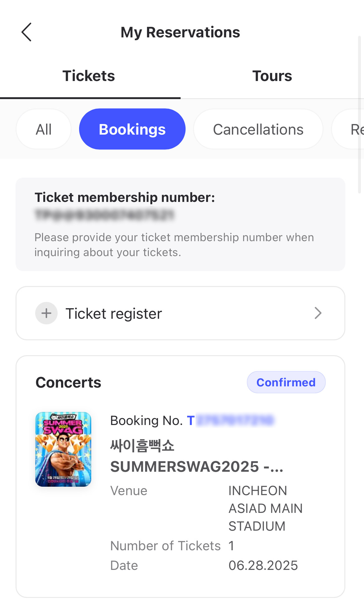Click the Confirmed status badge
The image size is (364, 616).
tap(286, 382)
